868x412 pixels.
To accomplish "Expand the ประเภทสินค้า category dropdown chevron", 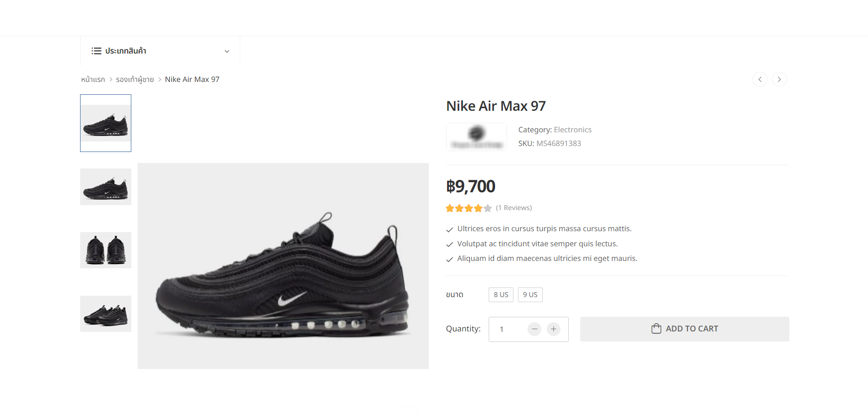I will tap(227, 51).
